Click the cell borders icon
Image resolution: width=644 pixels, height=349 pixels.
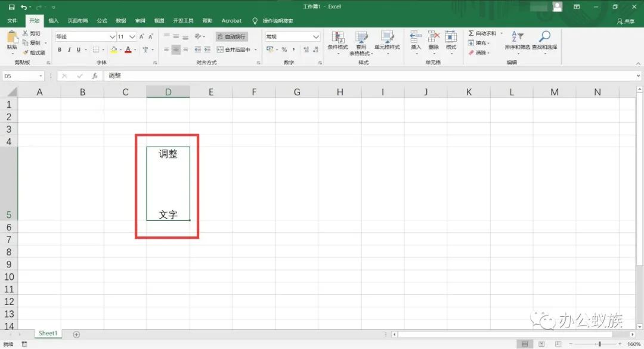click(x=95, y=49)
